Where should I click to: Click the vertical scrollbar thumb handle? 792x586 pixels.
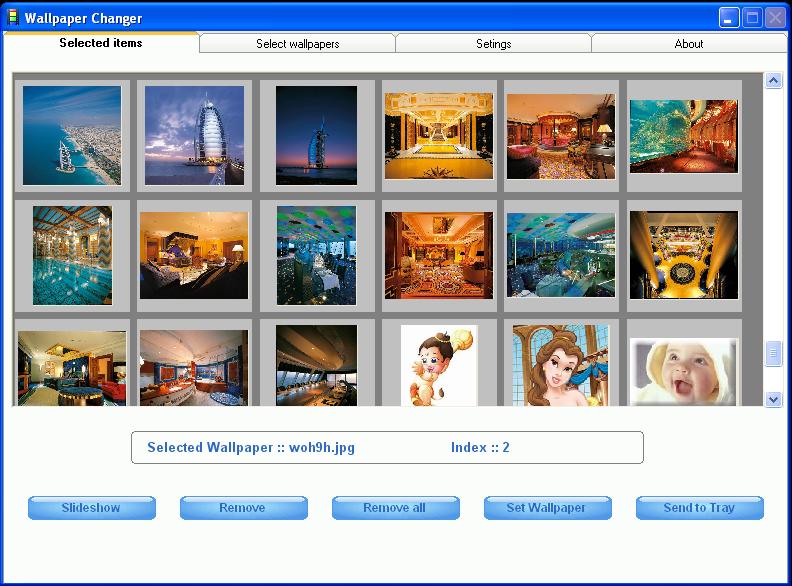click(x=773, y=354)
